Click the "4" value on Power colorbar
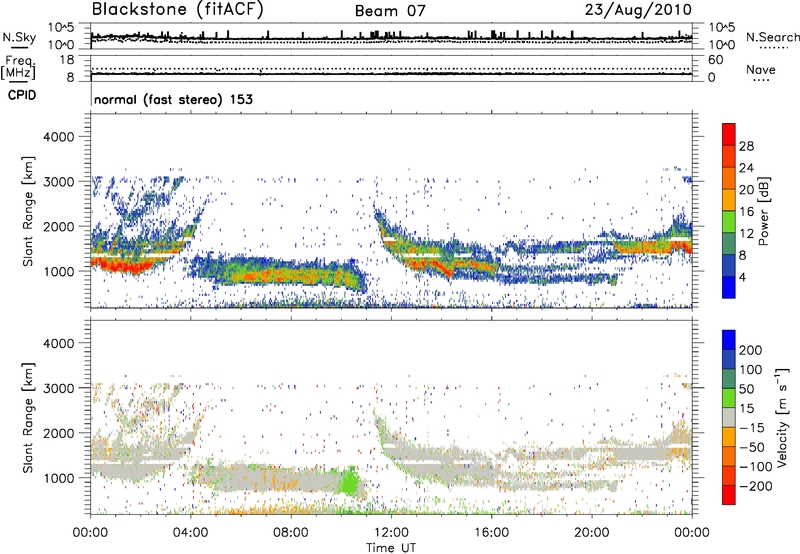 pyautogui.click(x=742, y=277)
